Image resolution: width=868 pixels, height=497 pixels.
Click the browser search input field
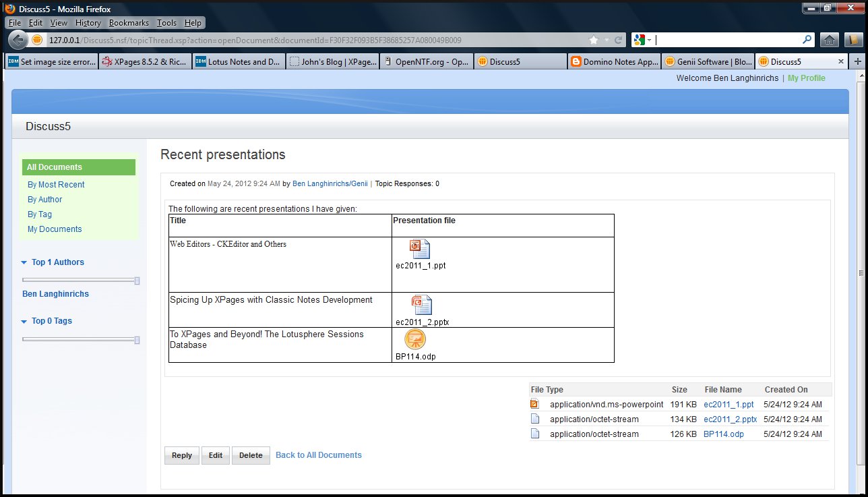728,40
